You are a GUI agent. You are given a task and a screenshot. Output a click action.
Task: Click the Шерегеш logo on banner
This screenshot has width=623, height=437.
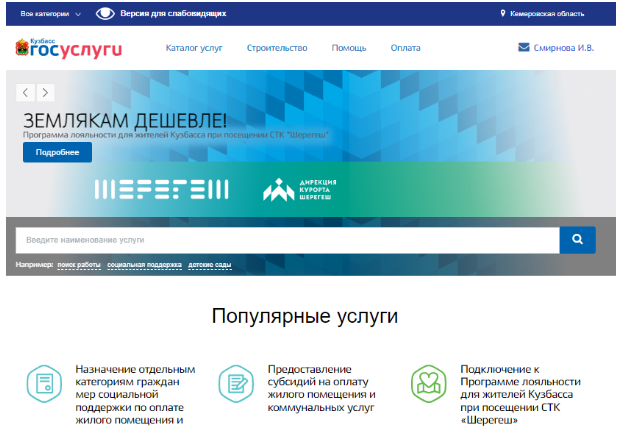coord(161,189)
